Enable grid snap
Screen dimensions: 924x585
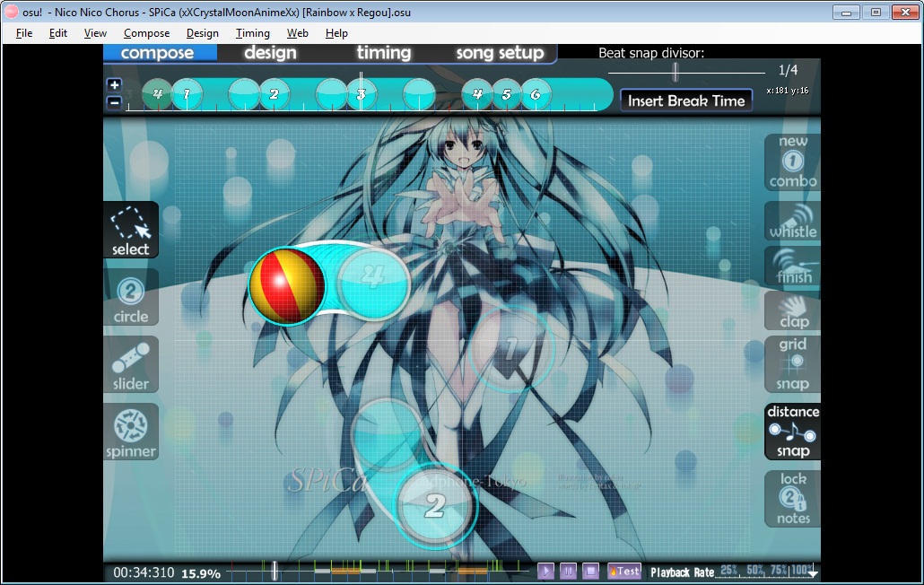pyautogui.click(x=793, y=364)
